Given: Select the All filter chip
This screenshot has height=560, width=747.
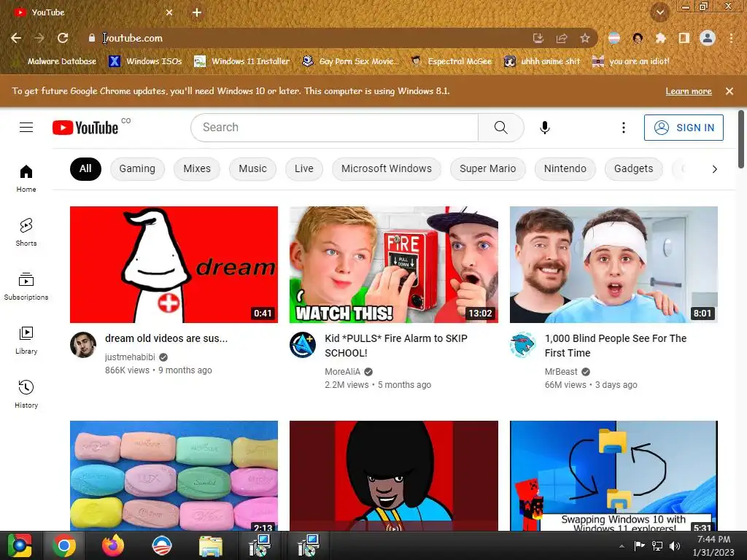Looking at the screenshot, I should tap(86, 168).
